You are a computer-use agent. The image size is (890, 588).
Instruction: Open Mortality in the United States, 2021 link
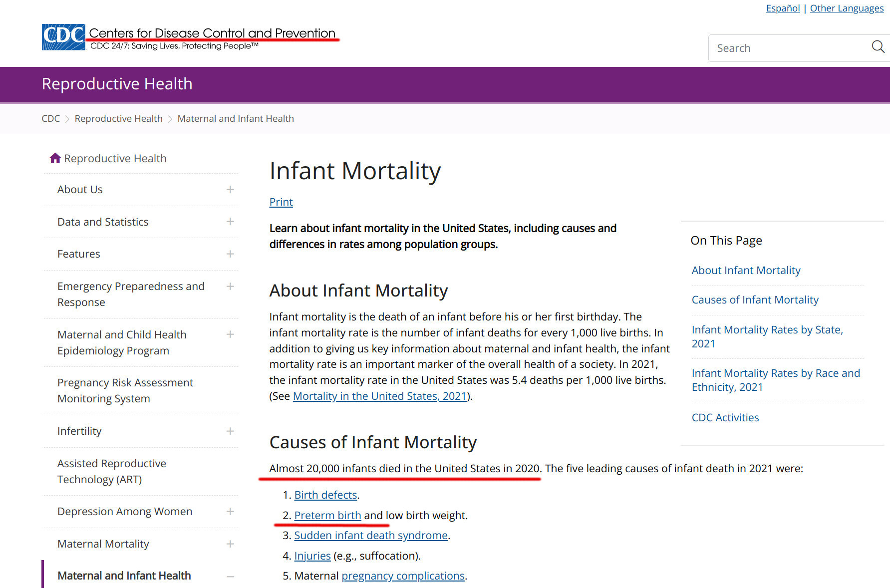[380, 396]
